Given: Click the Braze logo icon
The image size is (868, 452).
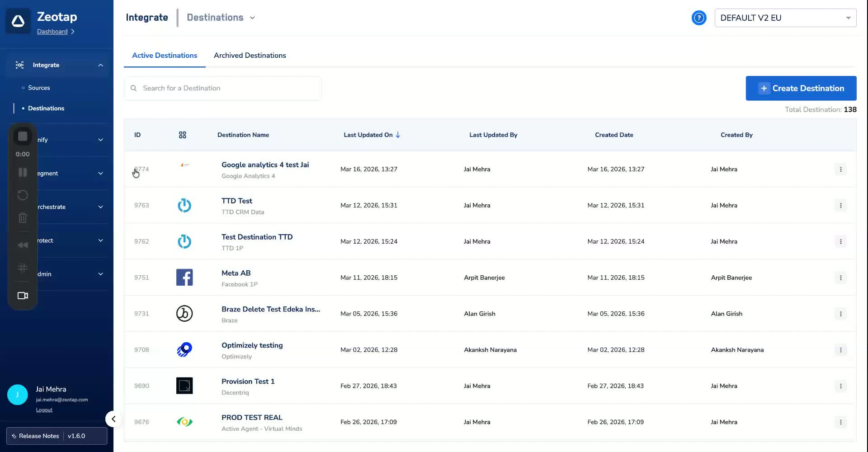Looking at the screenshot, I should tap(184, 313).
